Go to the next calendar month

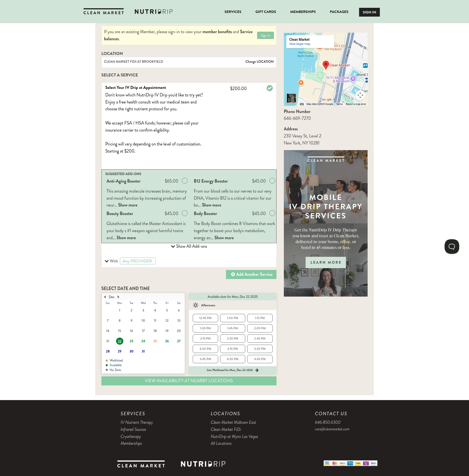(118, 297)
